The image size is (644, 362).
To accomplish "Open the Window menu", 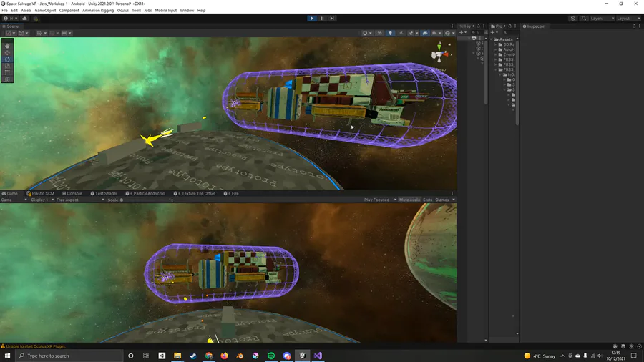I will (187, 11).
